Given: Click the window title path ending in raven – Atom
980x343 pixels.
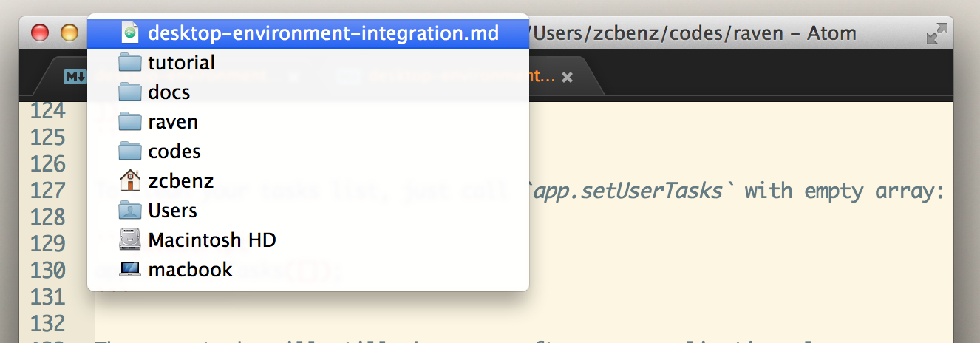Looking at the screenshot, I should click(693, 33).
